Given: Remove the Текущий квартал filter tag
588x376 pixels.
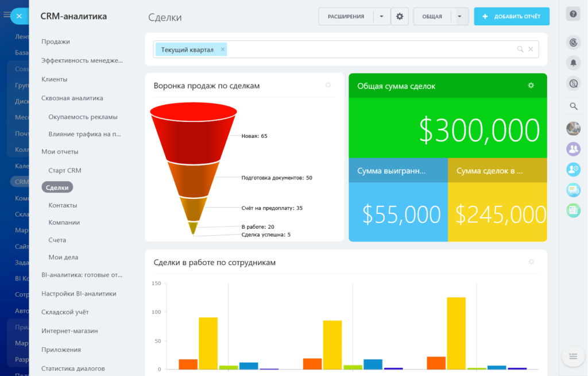Looking at the screenshot, I should (x=222, y=49).
